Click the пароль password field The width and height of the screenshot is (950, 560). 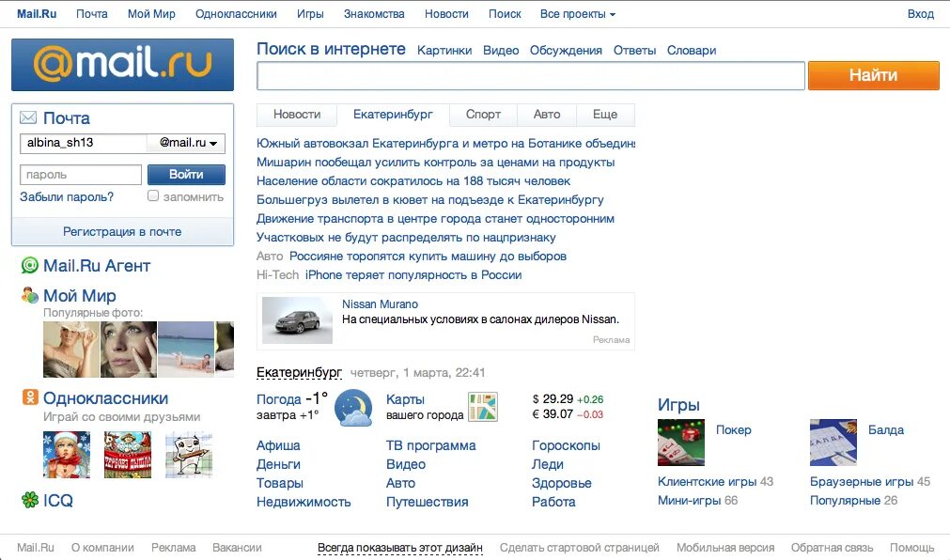tap(81, 175)
